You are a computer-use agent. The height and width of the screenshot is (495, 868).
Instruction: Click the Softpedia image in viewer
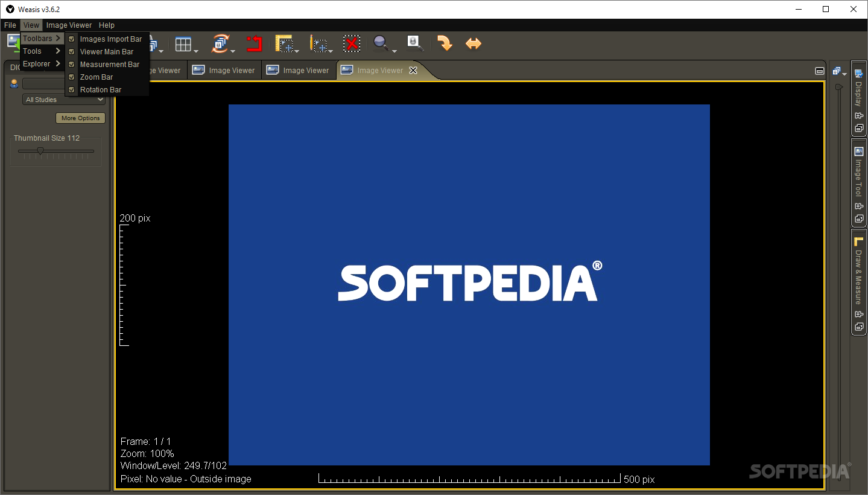pyautogui.click(x=469, y=284)
